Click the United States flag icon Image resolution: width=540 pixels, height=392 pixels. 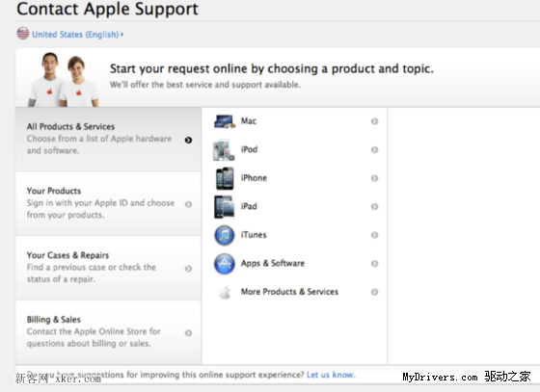[23, 34]
